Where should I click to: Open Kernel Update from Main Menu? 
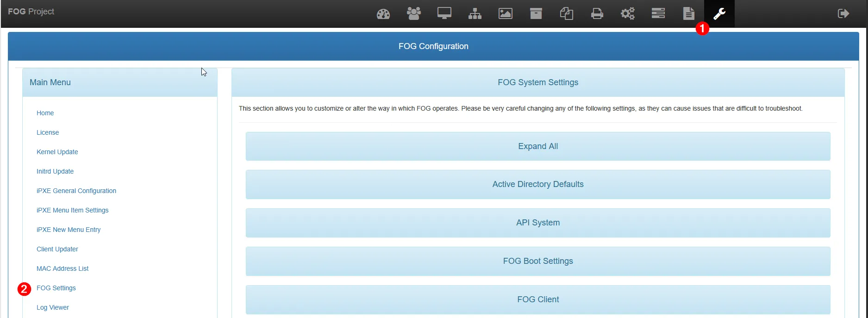coord(57,152)
